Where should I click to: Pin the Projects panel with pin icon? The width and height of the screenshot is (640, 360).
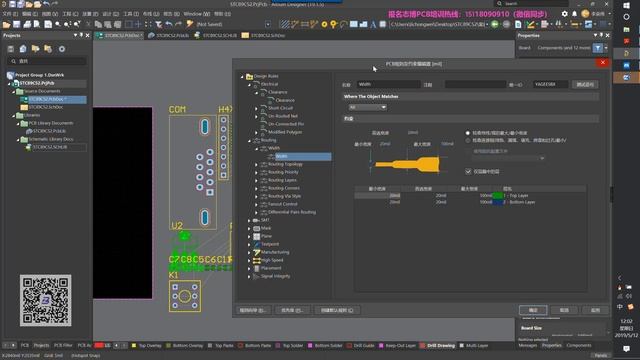point(81,36)
